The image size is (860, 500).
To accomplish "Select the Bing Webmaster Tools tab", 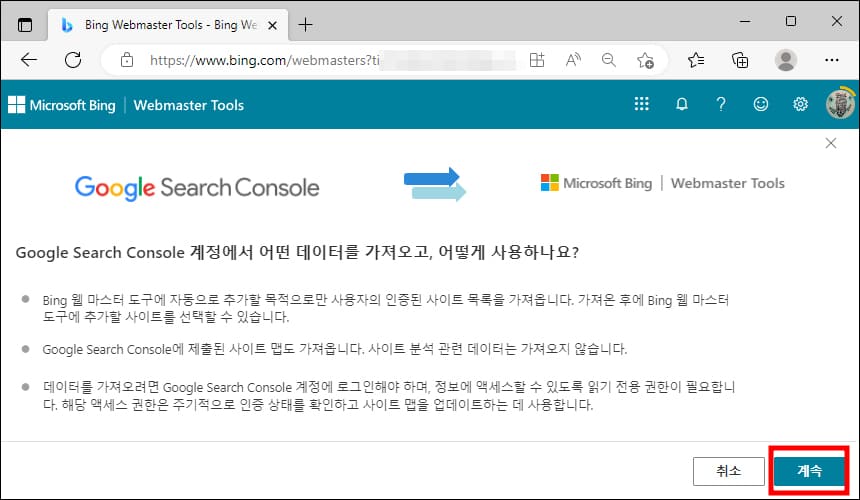I will click(168, 25).
